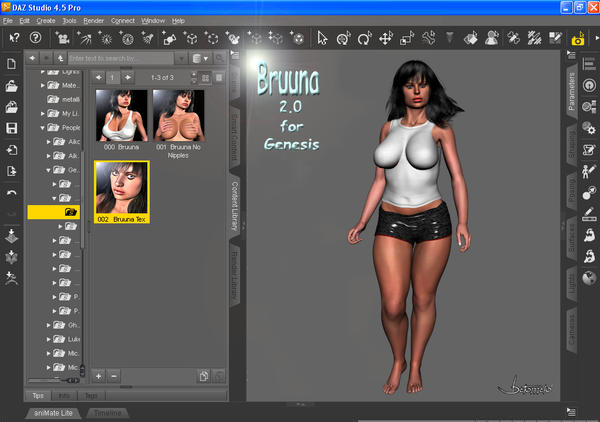
Task: Expand the first Aik... folder
Action: 49,142
